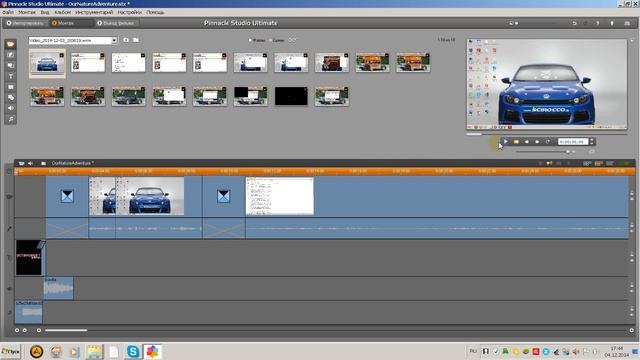Viewport: 640px width, 360px height.
Task: Click the parent folder icon beside the file dropdown
Action: 126,40
